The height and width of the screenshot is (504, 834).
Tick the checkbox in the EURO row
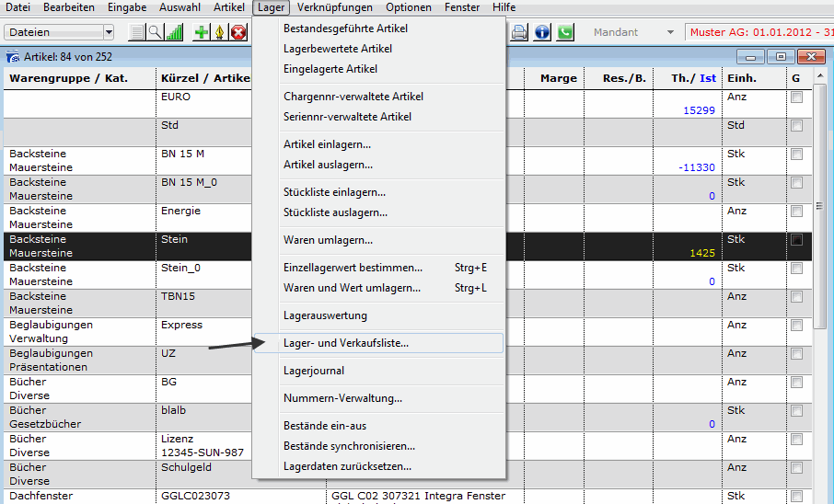tap(797, 97)
